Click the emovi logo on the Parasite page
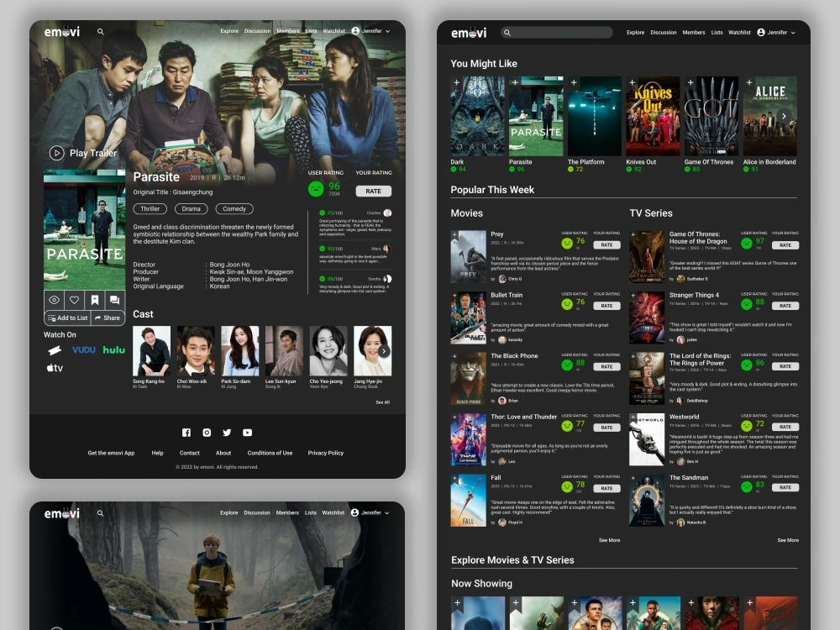This screenshot has width=840, height=630. click(x=62, y=32)
